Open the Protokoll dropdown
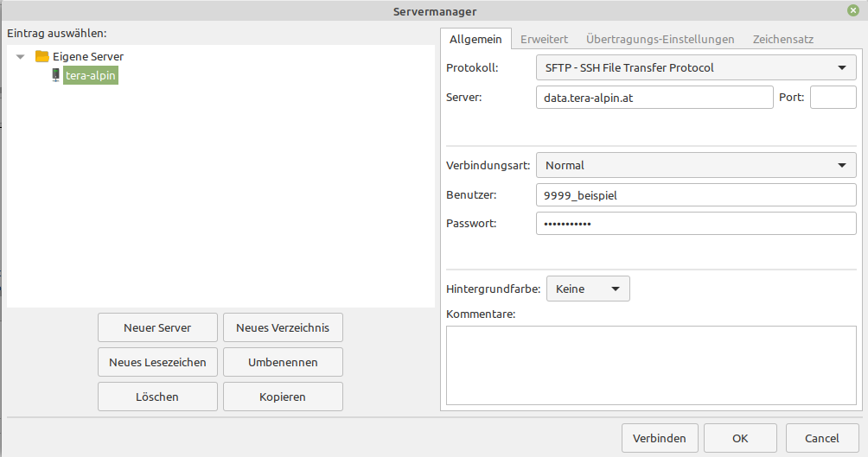 [696, 68]
